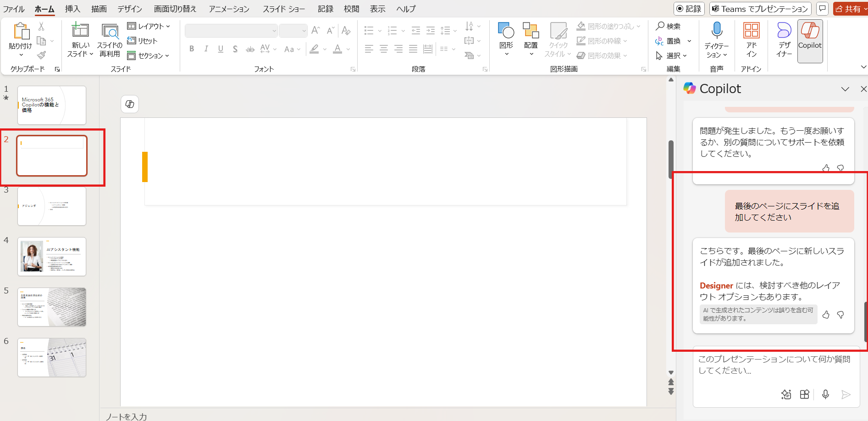This screenshot has height=421, width=868.
Task: Open the comments icon in the title bar
Action: pyautogui.click(x=823, y=9)
